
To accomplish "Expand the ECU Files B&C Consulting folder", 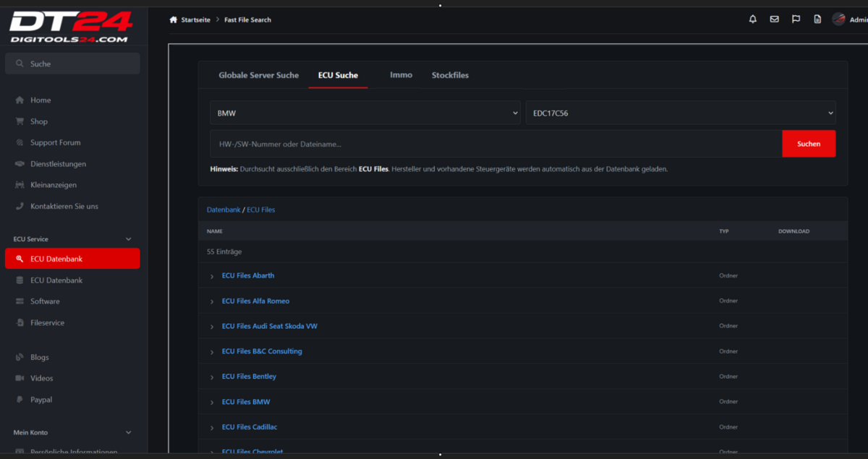I will point(212,352).
